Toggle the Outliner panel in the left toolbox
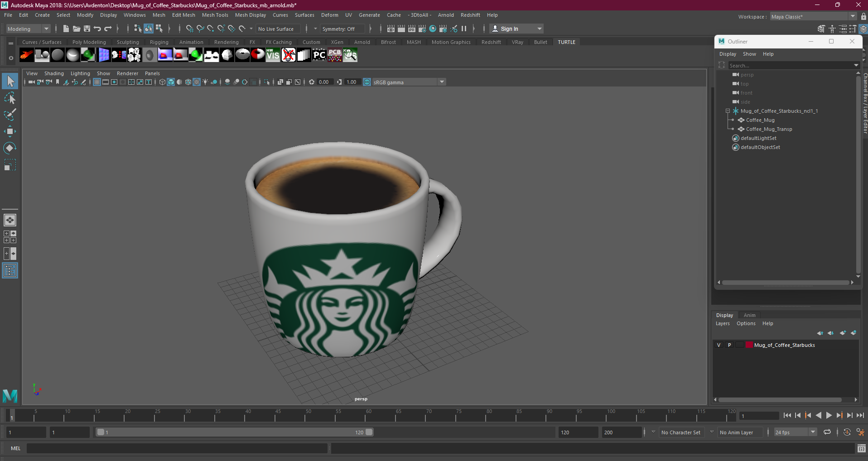868x461 pixels. [10, 271]
